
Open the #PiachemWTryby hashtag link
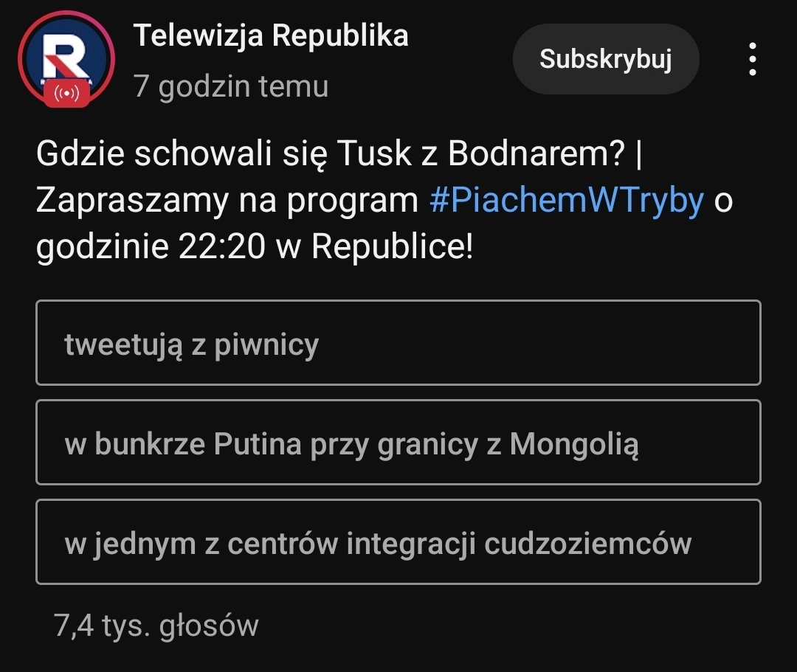click(566, 201)
